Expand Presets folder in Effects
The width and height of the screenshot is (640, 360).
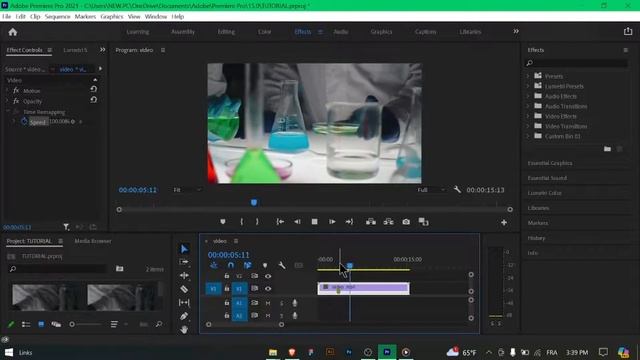tap(527, 76)
